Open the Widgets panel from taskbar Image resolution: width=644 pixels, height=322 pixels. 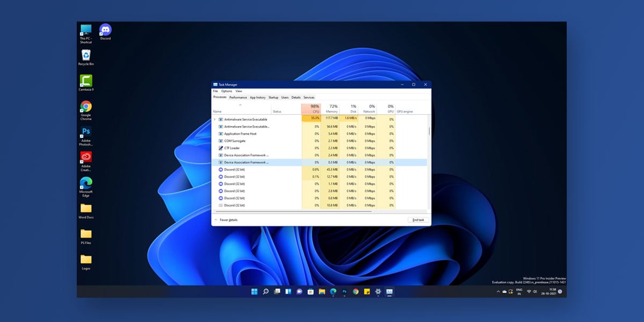288,291
